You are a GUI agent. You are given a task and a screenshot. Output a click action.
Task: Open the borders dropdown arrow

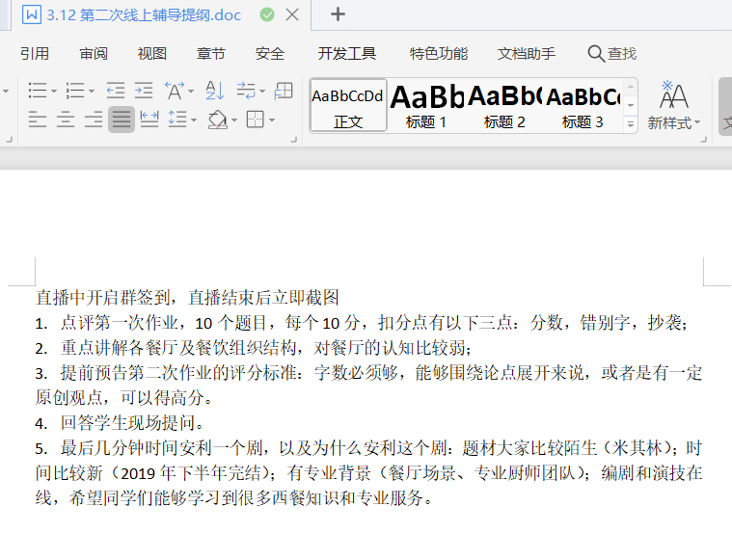pos(272,120)
